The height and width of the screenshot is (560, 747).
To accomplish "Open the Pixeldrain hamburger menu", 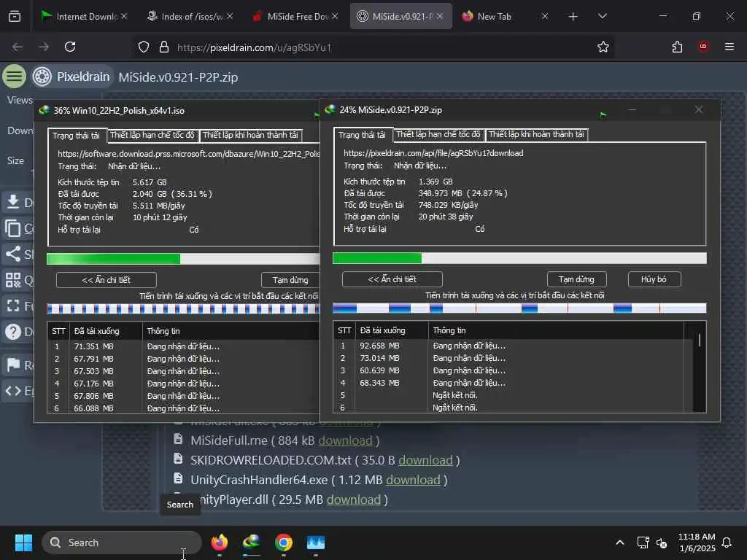I will coord(15,76).
